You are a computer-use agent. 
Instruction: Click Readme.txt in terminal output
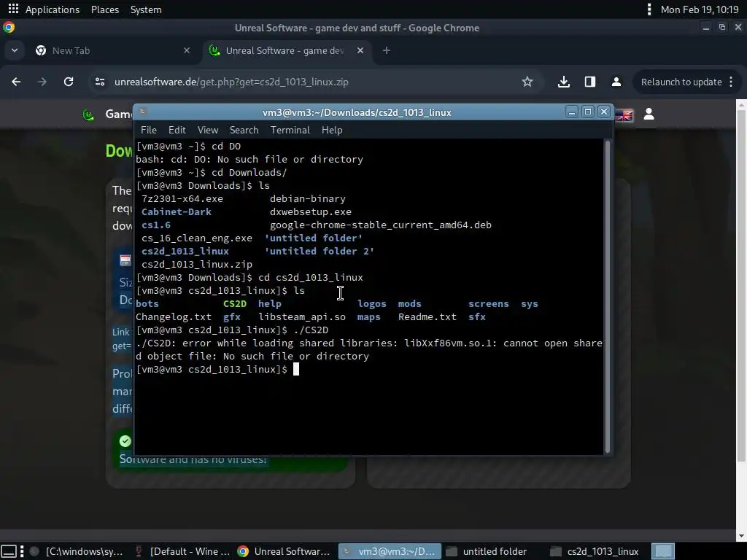point(427,317)
